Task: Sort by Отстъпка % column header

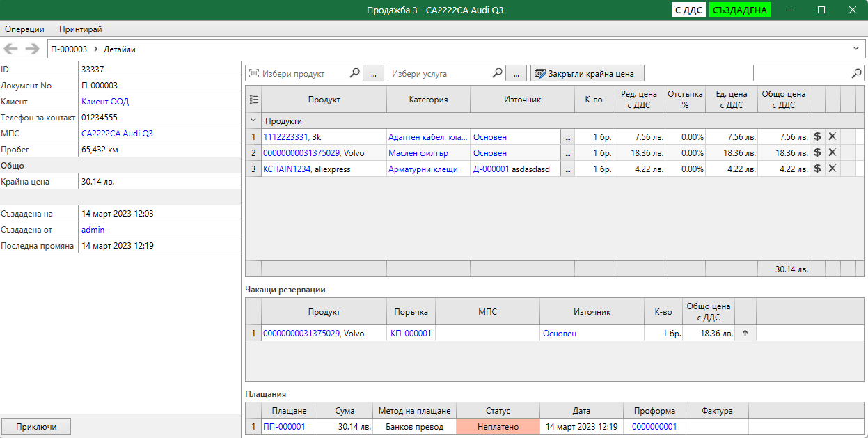Action: tap(686, 100)
